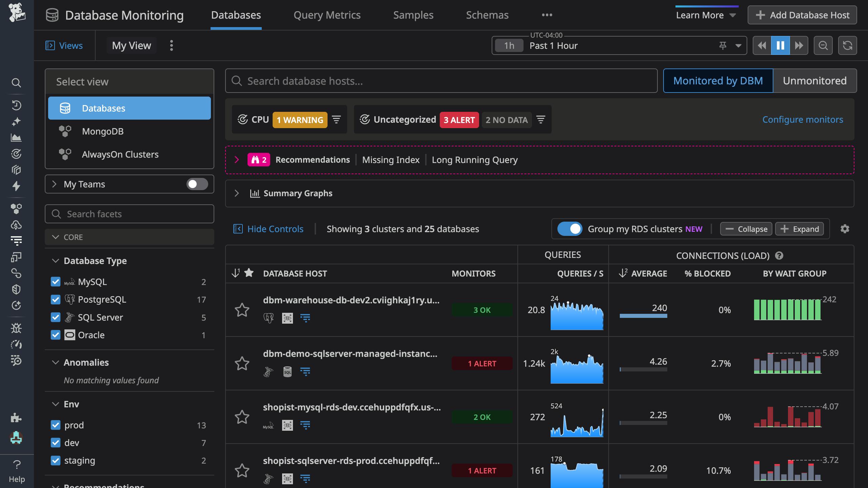Open search from the left navigation rail
The height and width of the screenshot is (488, 868).
point(16,83)
